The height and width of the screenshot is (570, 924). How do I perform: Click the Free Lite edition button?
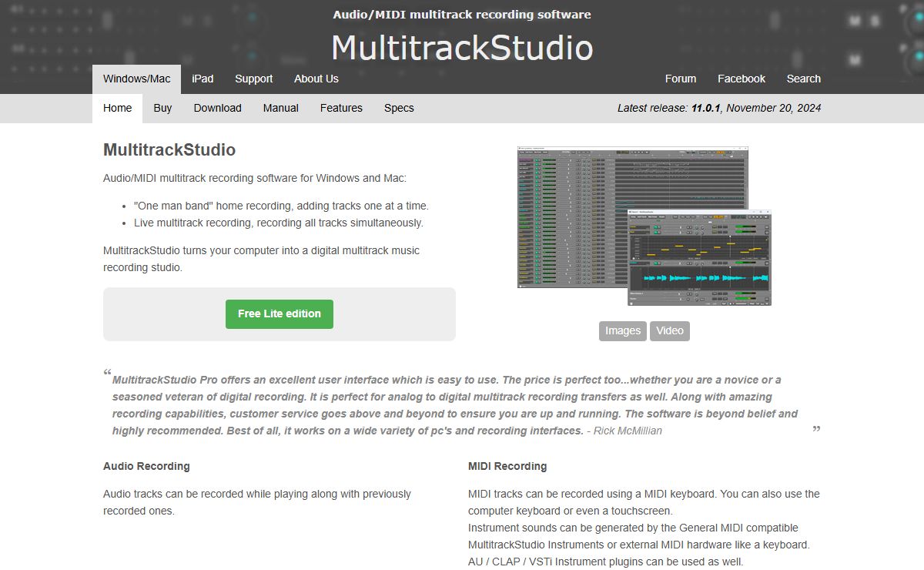pos(280,314)
